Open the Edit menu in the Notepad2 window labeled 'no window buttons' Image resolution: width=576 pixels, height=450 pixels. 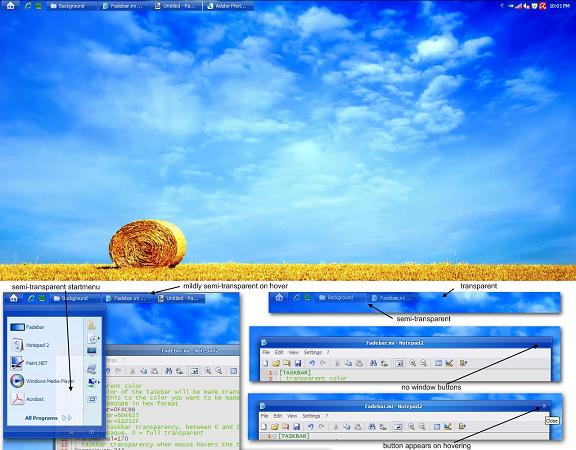[x=279, y=352]
